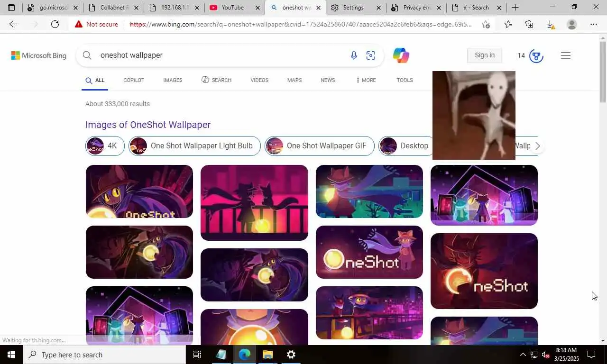This screenshot has height=364, width=607.
Task: Open File Explorer from taskbar
Action: coord(267,355)
